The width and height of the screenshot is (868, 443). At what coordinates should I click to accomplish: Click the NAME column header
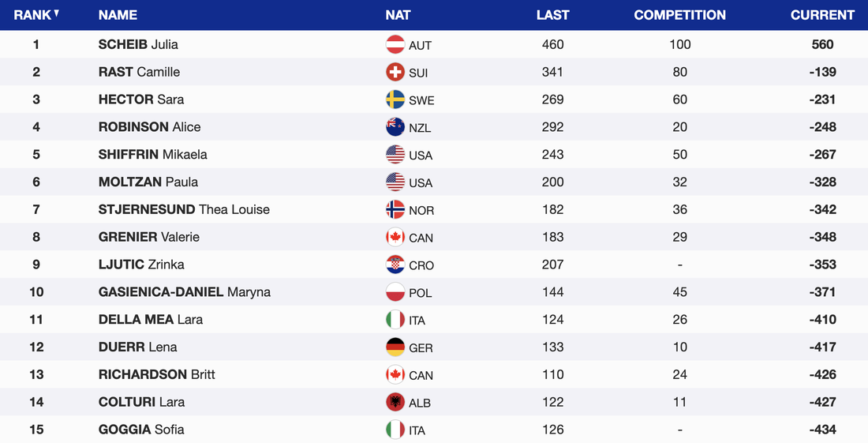tap(118, 15)
